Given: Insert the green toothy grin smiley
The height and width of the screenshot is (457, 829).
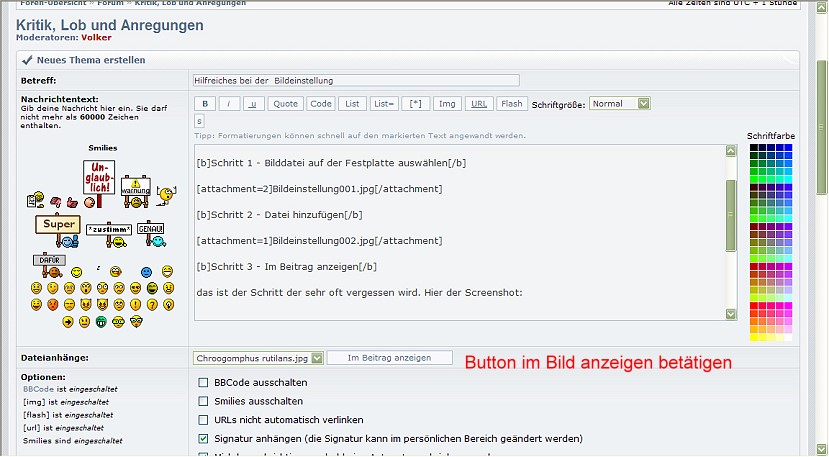Looking at the screenshot, I should point(101,322).
